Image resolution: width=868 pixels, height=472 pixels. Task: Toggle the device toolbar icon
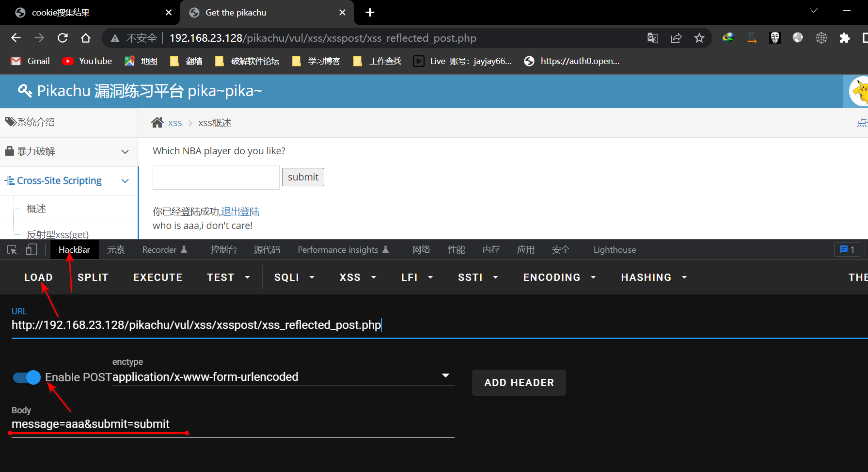click(32, 250)
